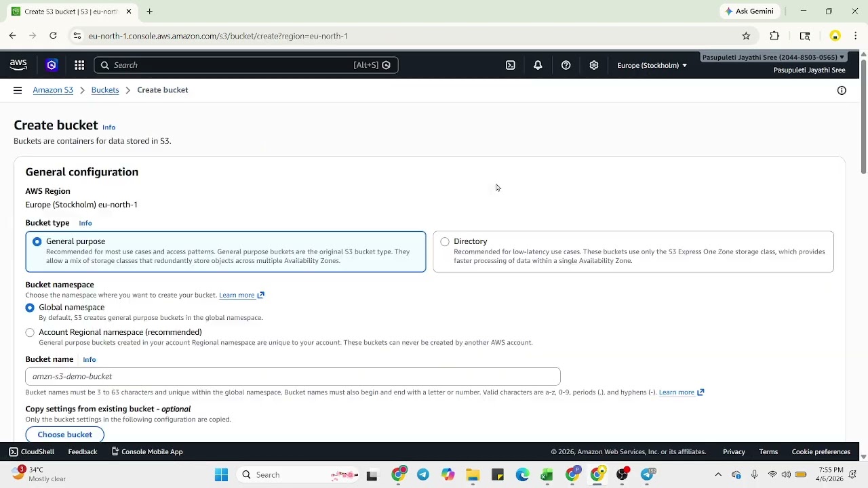Image resolution: width=868 pixels, height=488 pixels.
Task: Open Info link next to Create bucket
Action: pyautogui.click(x=108, y=127)
